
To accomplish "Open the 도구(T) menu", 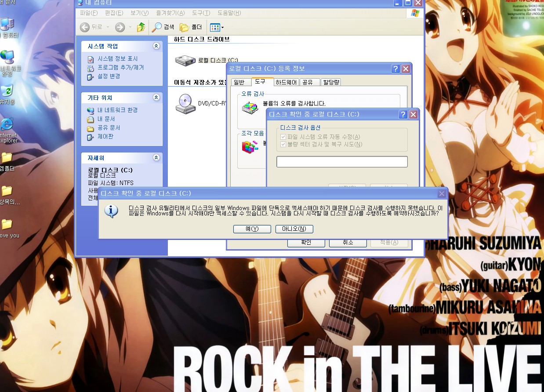I will pos(201,13).
